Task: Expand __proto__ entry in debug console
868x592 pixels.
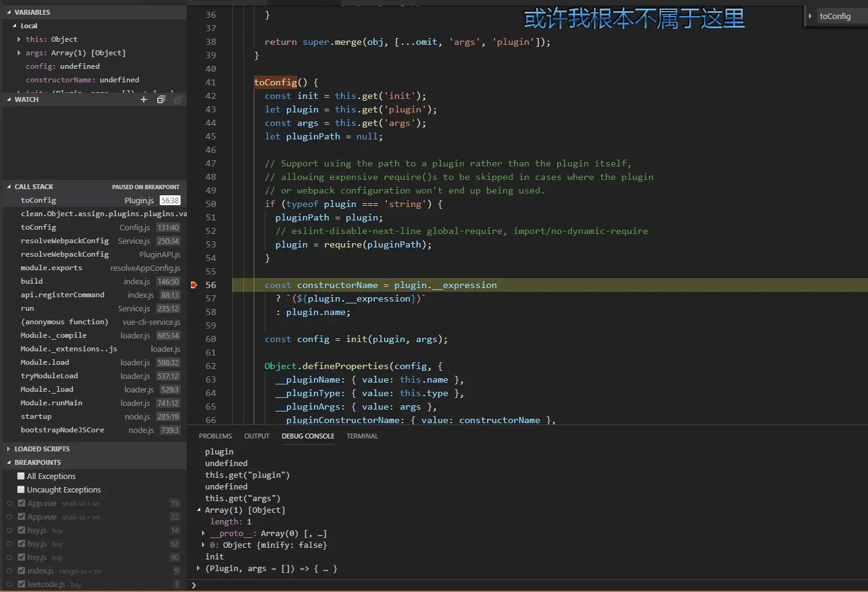Action: tap(203, 534)
